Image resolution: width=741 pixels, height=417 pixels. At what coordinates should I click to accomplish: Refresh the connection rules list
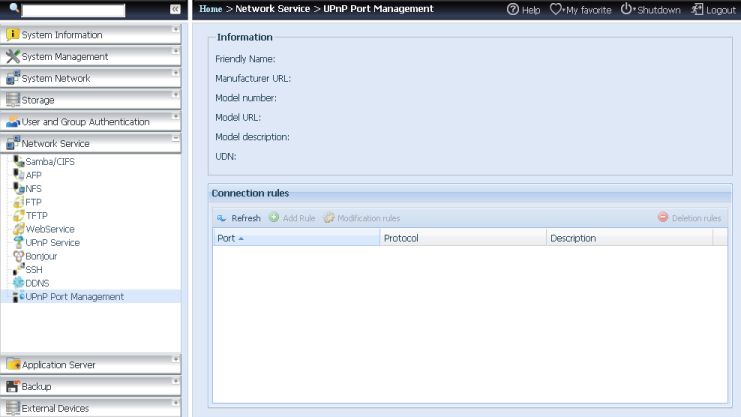[239, 218]
